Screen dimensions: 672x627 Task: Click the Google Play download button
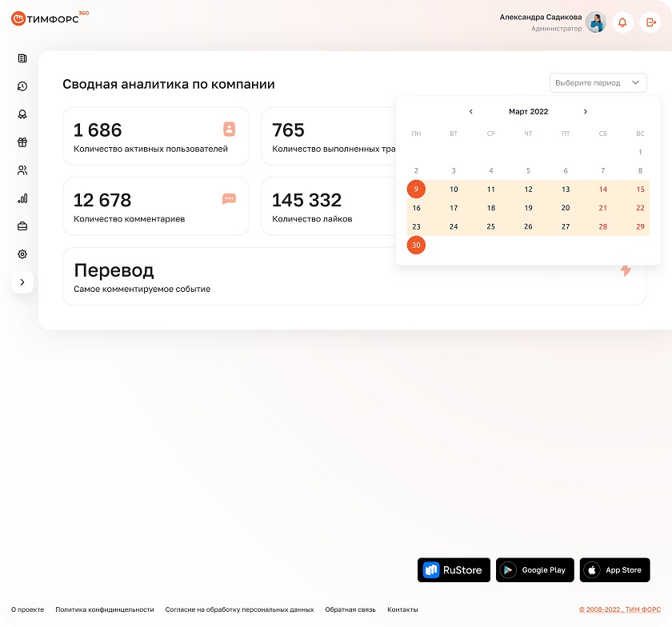(x=534, y=570)
